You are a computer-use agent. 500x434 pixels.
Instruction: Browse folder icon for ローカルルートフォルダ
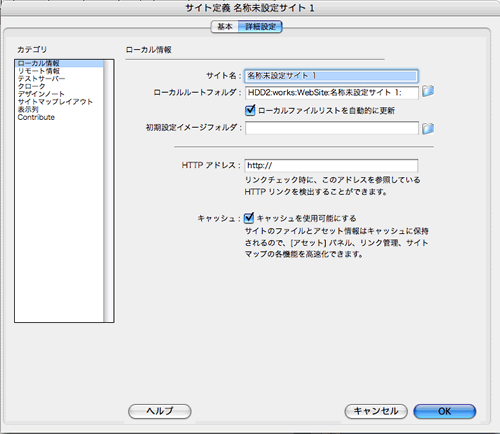[x=428, y=91]
